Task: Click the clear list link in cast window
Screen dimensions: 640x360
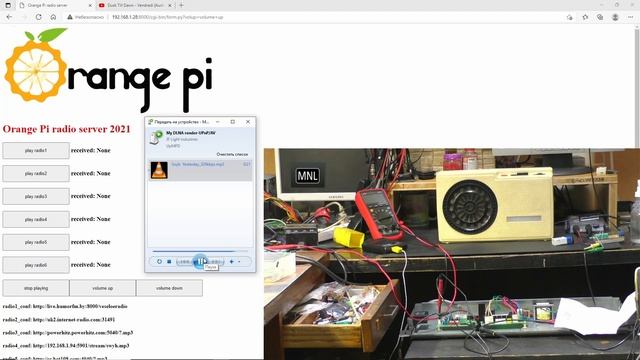Action: click(x=232, y=154)
